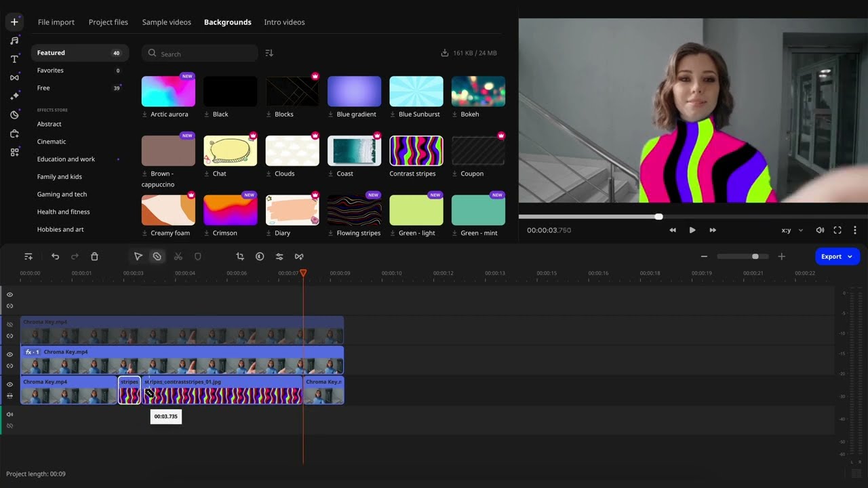Image resolution: width=868 pixels, height=488 pixels.
Task: Undo the last timeline action
Action: tap(56, 256)
